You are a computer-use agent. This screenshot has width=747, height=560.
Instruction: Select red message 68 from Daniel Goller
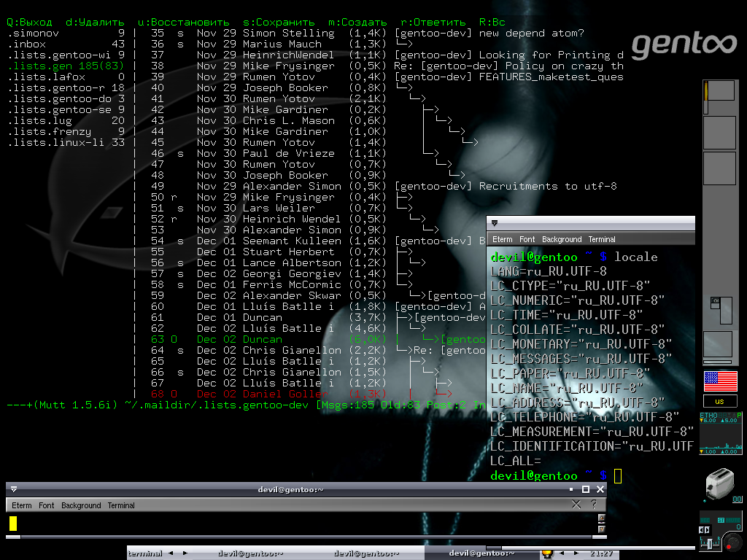pyautogui.click(x=301, y=394)
